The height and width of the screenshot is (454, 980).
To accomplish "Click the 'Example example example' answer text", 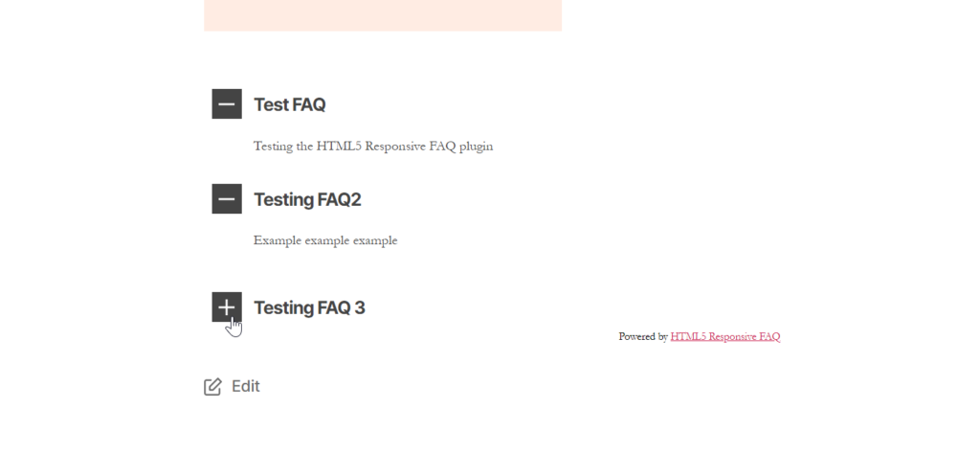I will (325, 240).
